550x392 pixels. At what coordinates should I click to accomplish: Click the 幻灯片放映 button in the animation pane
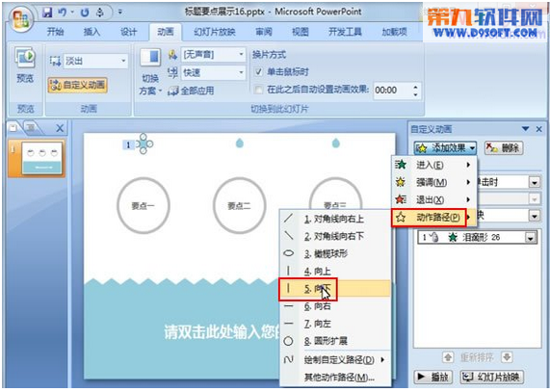click(492, 377)
